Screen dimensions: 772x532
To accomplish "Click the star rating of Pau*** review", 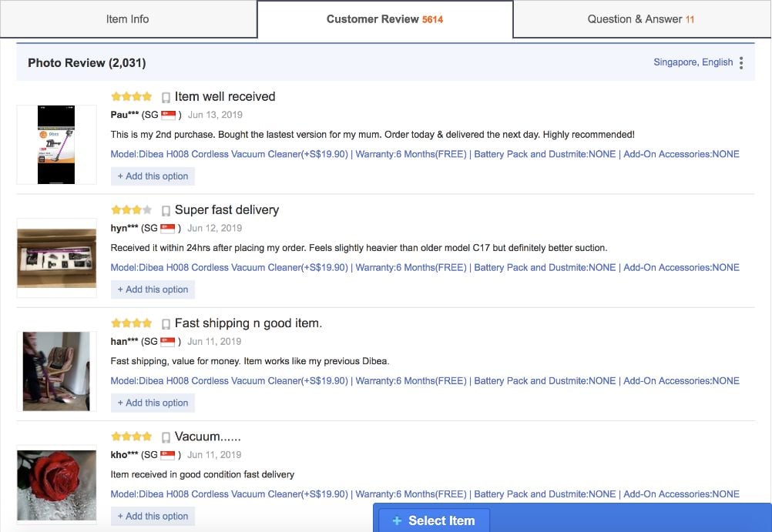I will coord(132,96).
